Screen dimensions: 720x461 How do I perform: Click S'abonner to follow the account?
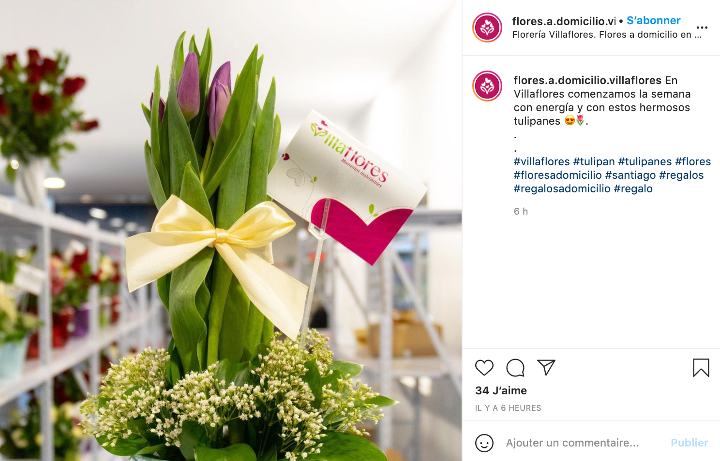[x=653, y=21]
